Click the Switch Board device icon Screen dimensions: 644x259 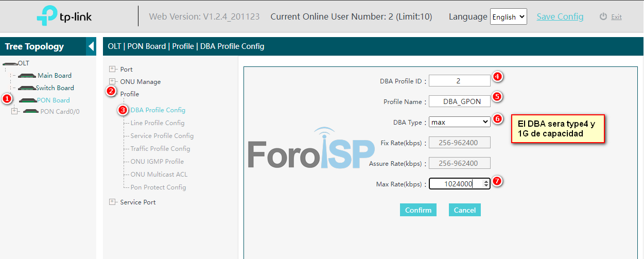(x=27, y=88)
